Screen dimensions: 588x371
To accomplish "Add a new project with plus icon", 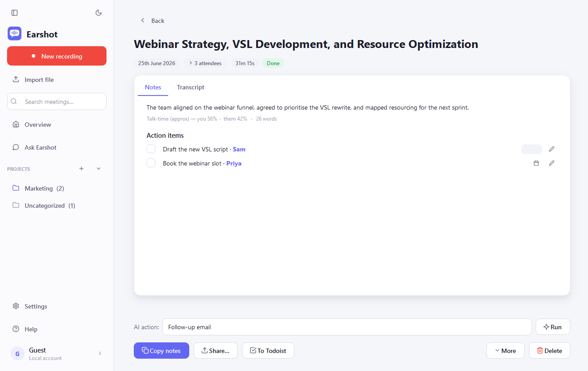I will 81,169.
